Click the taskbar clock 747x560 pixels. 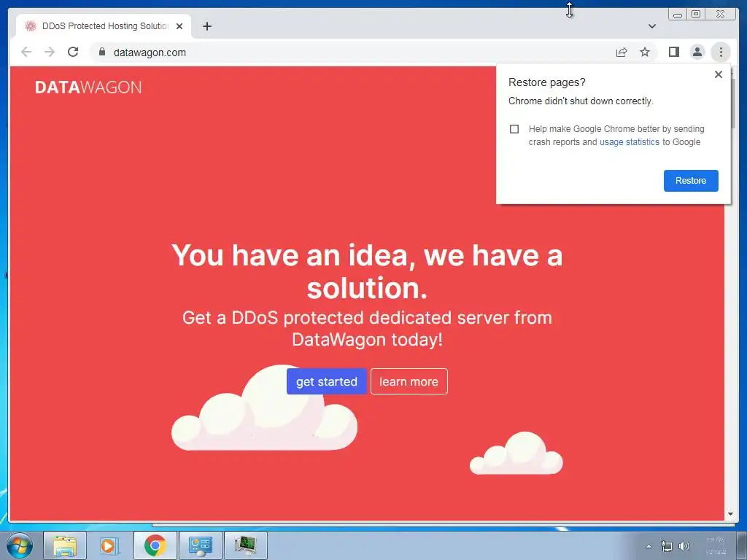coord(716,545)
